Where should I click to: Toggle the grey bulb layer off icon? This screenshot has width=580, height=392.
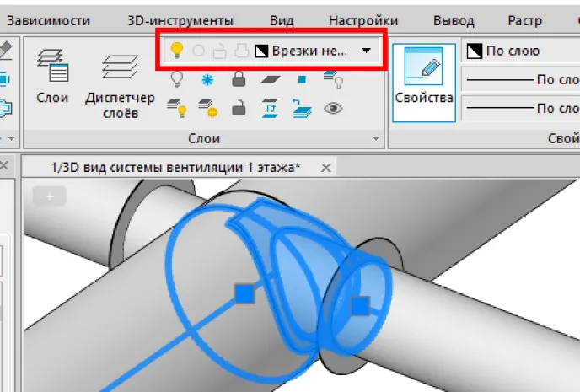[x=176, y=79]
